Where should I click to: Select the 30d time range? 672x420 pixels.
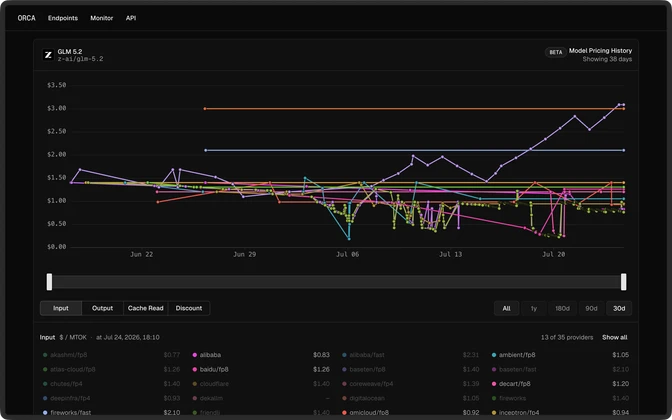(x=619, y=309)
